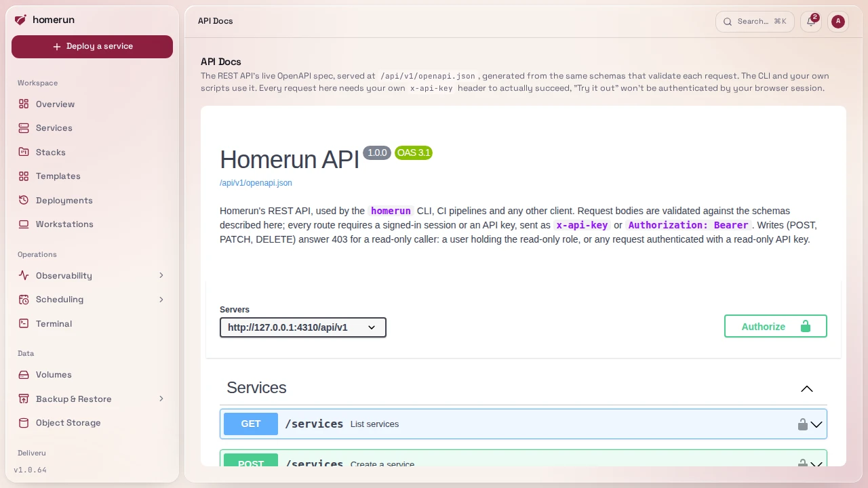Open the Templates sidebar icon
Viewport: 868px width, 488px height.
[24, 176]
